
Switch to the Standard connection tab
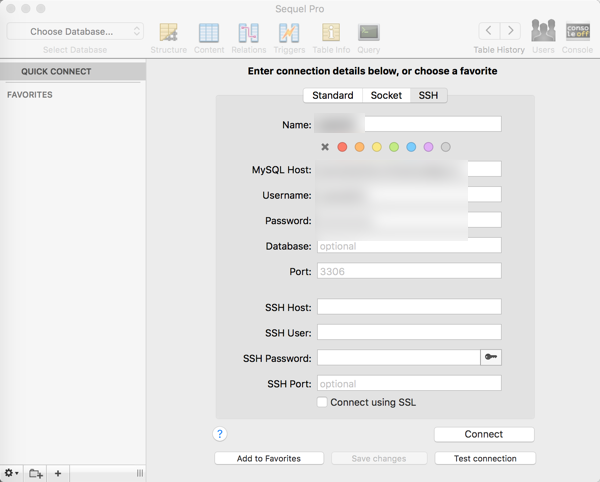tap(333, 95)
